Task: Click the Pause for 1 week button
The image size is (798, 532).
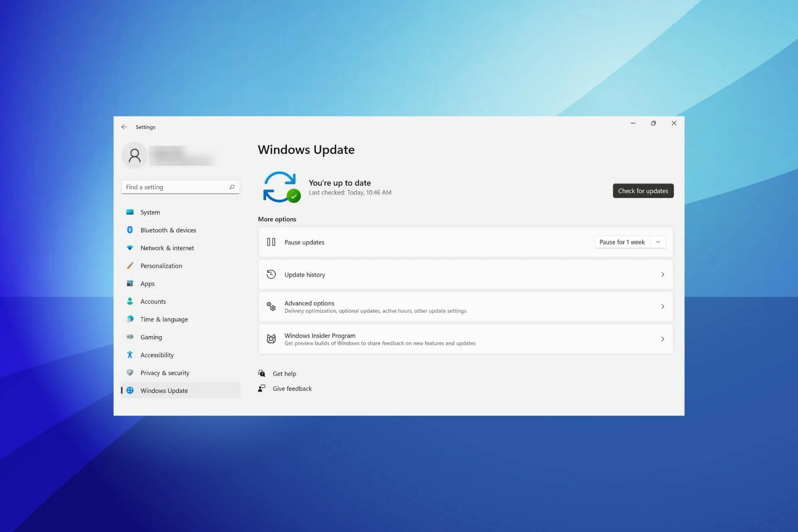Action: (x=622, y=242)
